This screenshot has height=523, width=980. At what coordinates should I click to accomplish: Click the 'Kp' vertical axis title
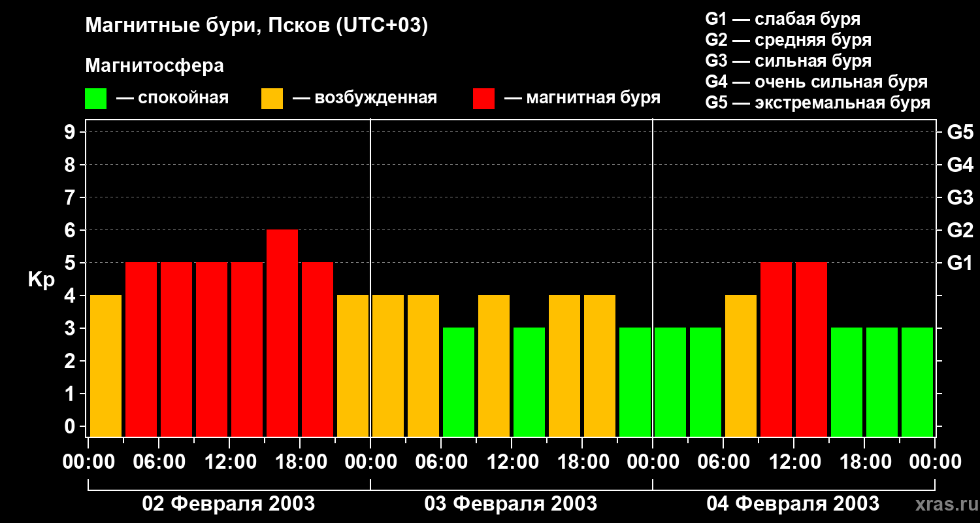41,280
